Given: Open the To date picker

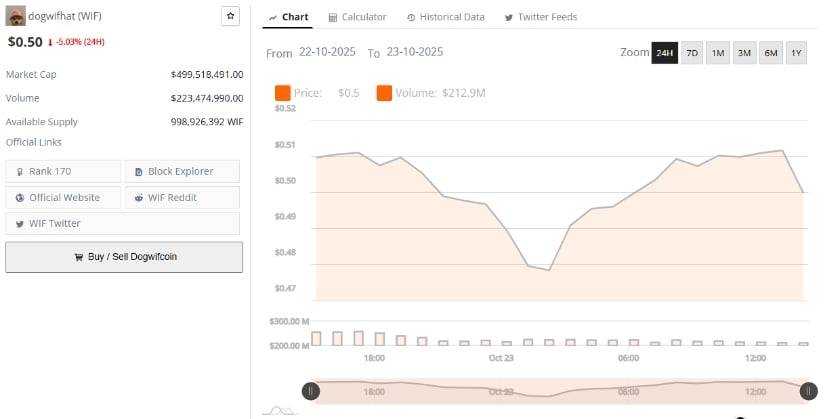Looking at the screenshot, I should pyautogui.click(x=413, y=52).
